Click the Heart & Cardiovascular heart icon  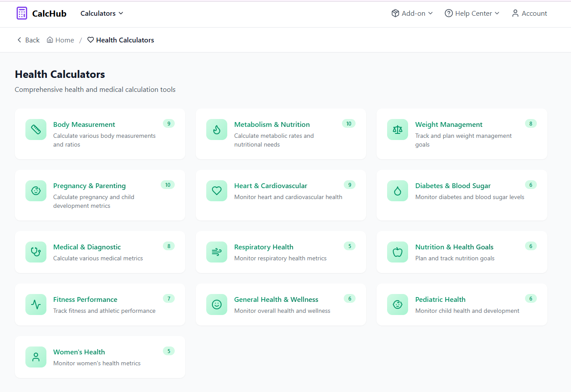217,191
